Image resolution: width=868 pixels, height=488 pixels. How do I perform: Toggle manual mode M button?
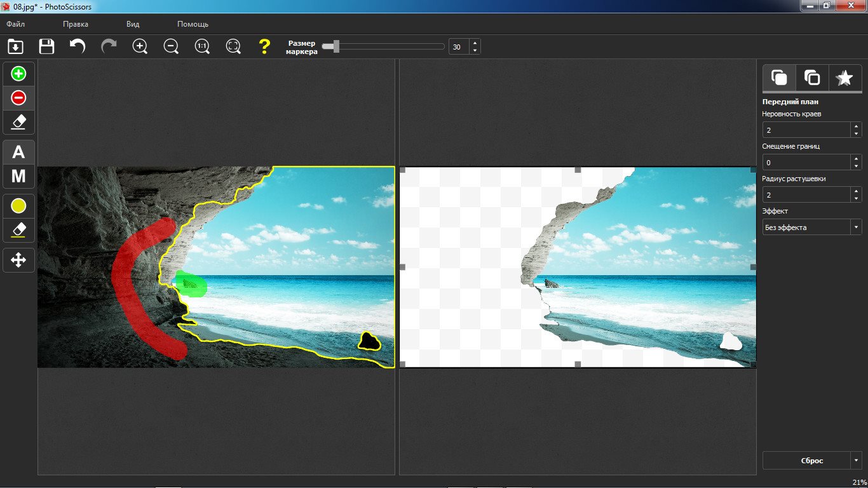point(19,176)
